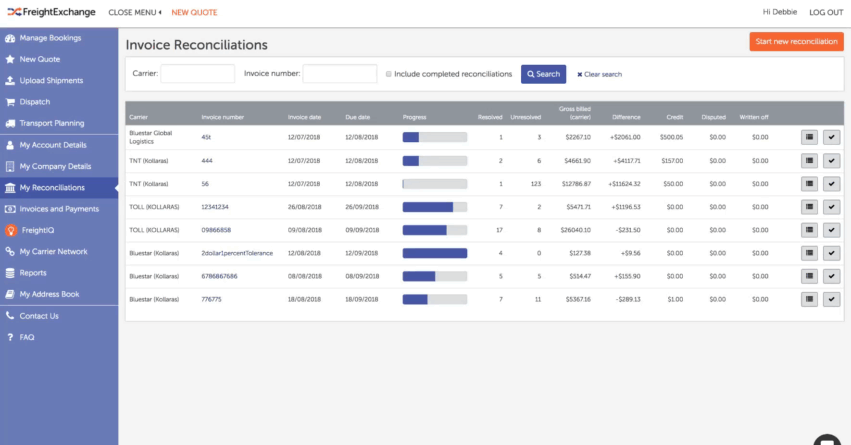
Task: Toggle Include completed reconciliations checkbox
Action: click(x=389, y=74)
